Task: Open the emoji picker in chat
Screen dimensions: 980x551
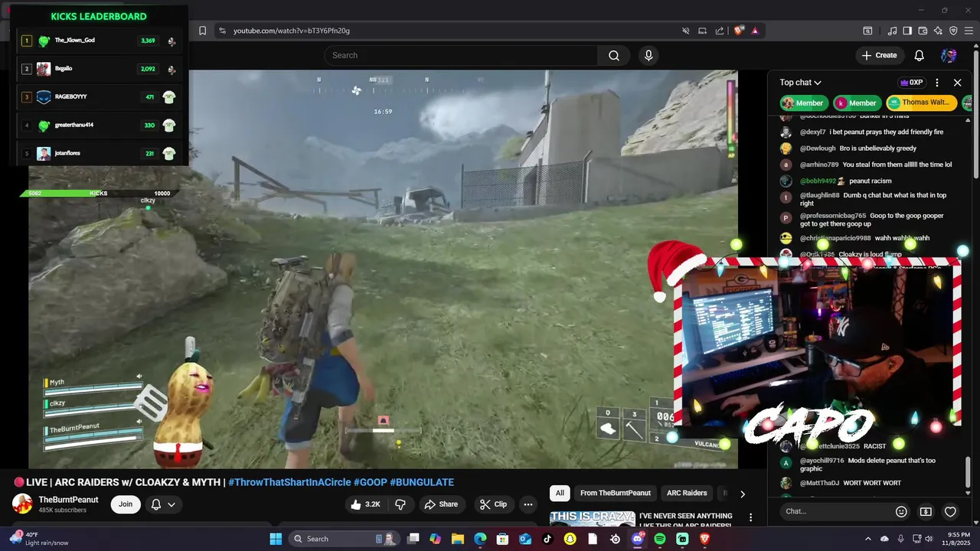Action: [901, 511]
